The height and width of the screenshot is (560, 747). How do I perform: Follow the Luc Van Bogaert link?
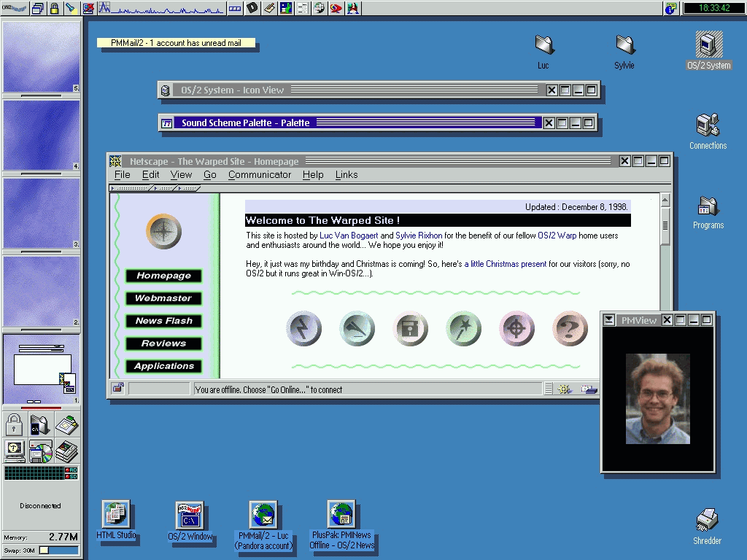pyautogui.click(x=349, y=236)
